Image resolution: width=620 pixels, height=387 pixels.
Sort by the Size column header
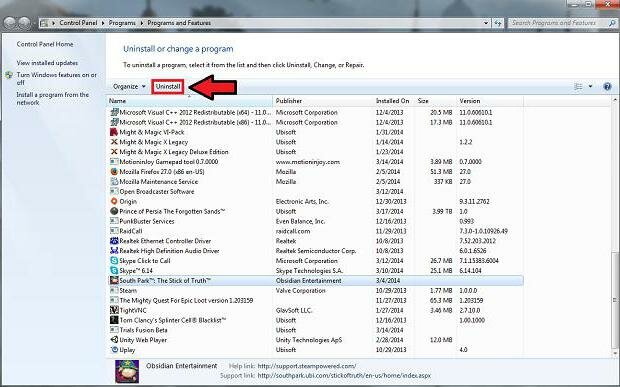[x=435, y=101]
